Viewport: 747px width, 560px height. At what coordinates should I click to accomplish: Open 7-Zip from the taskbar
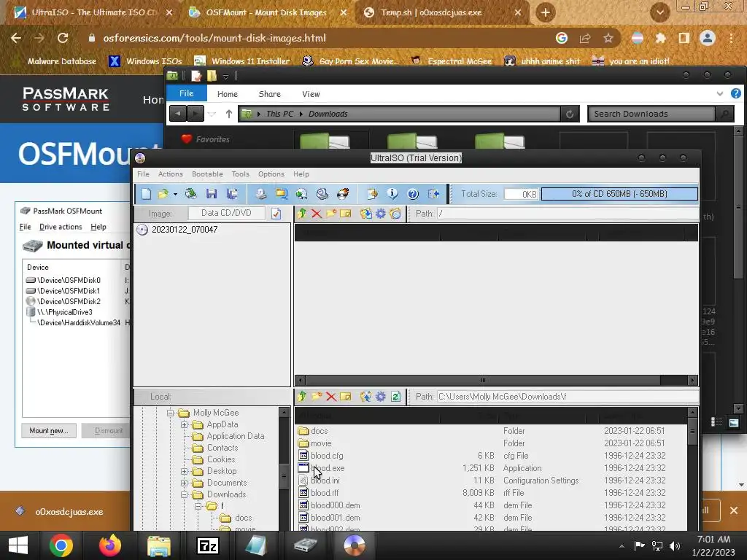coord(208,545)
